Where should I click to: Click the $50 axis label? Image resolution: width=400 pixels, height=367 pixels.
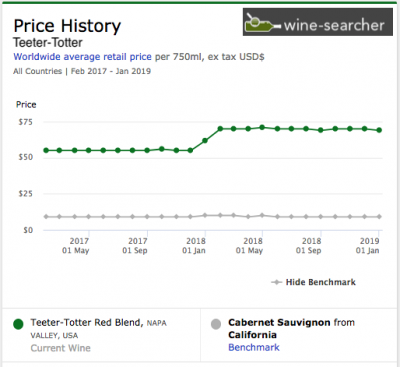tap(26, 157)
